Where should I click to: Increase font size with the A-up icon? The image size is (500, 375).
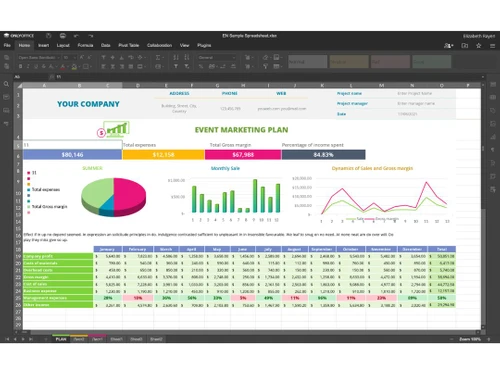click(82, 57)
